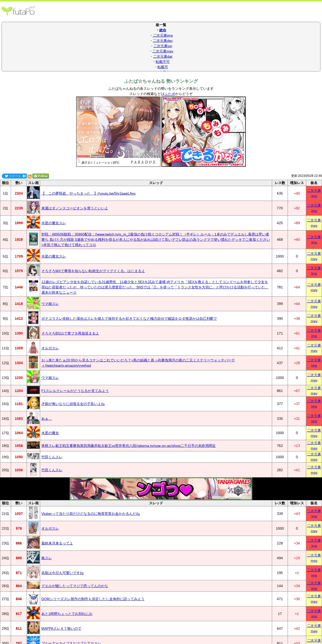322x644 pixels.
Task: Open the 二次元裏img board link in 1位 row
Action: click(x=314, y=193)
